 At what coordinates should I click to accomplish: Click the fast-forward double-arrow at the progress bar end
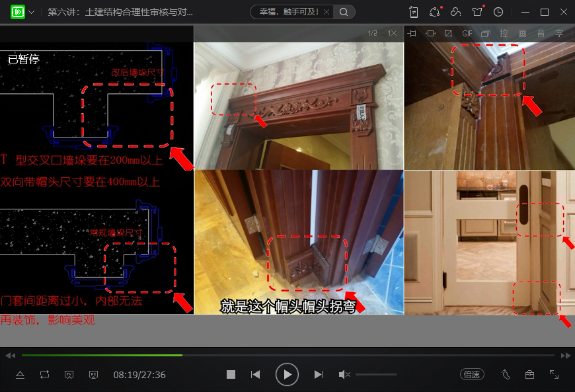tap(566, 356)
